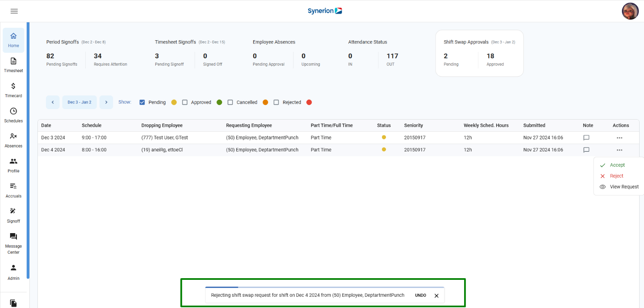
Task: Open Accruals in sidebar
Action: click(14, 190)
